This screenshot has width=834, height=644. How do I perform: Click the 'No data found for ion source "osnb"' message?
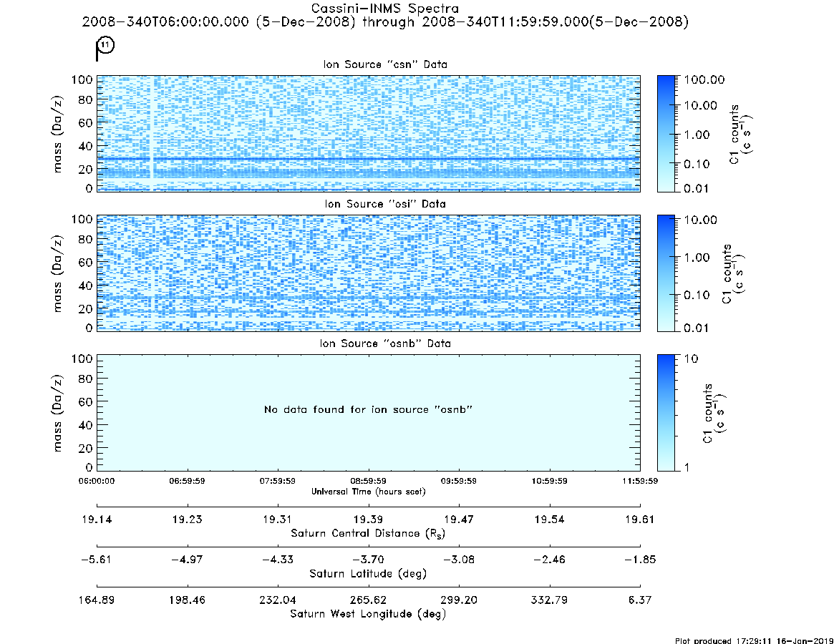click(368, 409)
